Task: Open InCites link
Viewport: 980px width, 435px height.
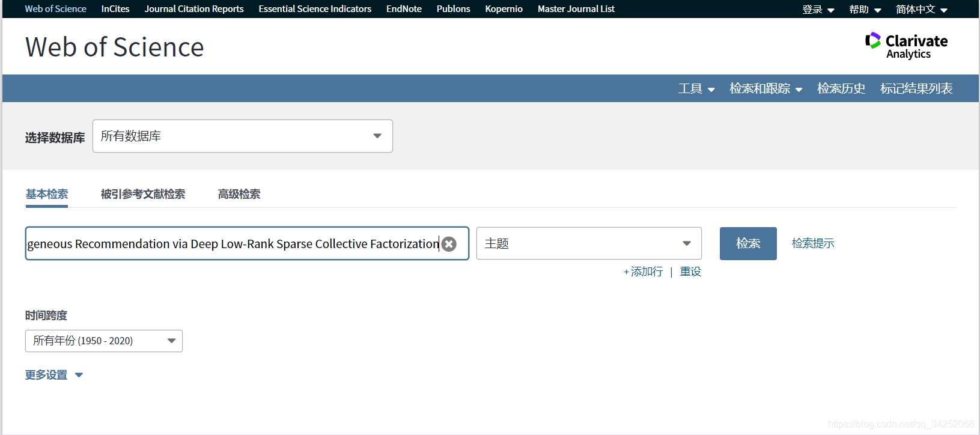Action: (x=115, y=9)
